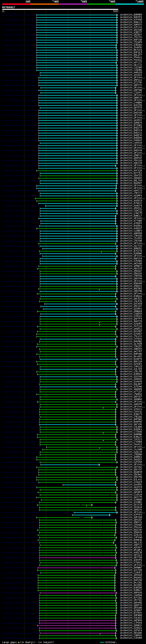Image resolution: width=146 pixels, height=644 pixels.
Task: Select hit UniRef100_A8J7J2
Action: click(131, 65)
